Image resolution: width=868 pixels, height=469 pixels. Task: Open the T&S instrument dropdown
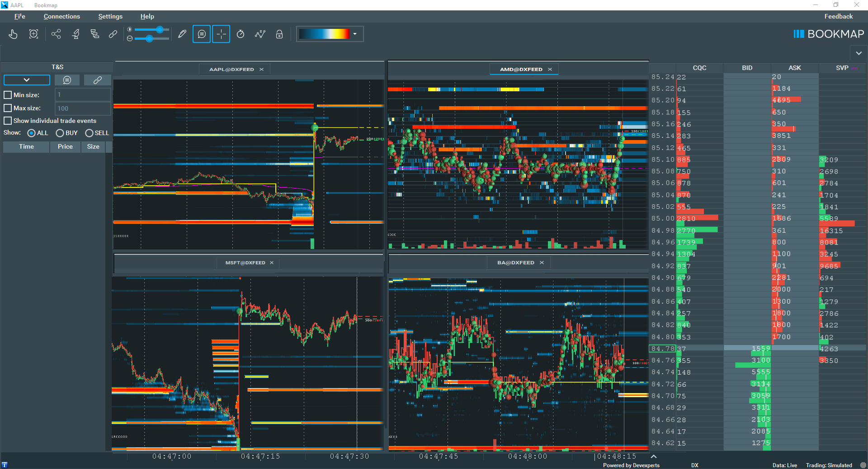coord(27,80)
